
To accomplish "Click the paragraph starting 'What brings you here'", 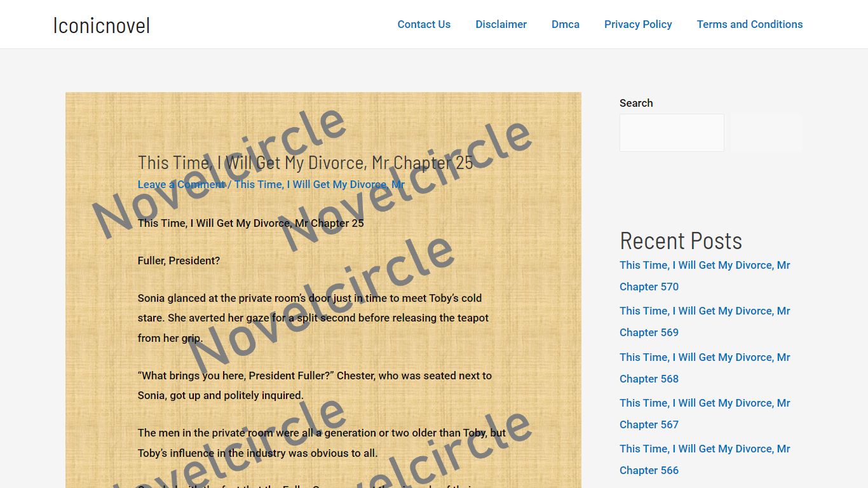I will 315,385.
